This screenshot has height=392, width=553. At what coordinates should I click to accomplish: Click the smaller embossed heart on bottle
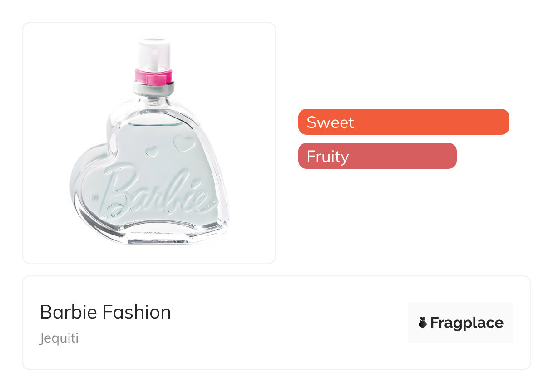point(152,151)
